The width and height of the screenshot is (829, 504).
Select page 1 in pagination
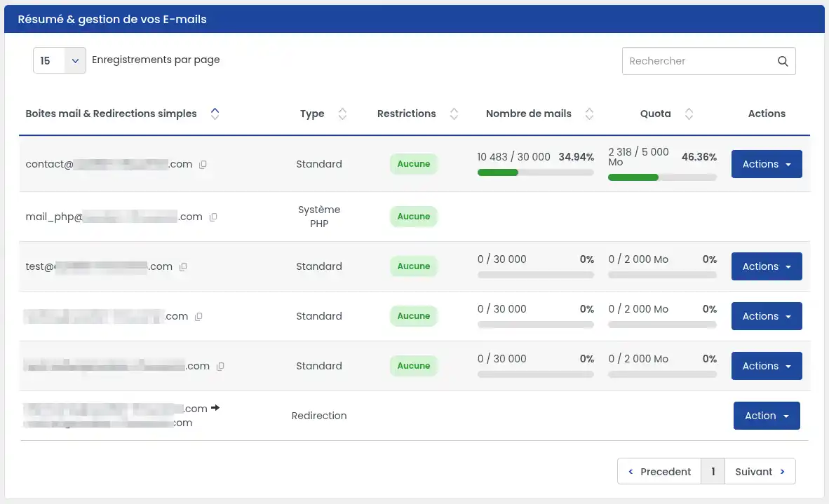713,471
